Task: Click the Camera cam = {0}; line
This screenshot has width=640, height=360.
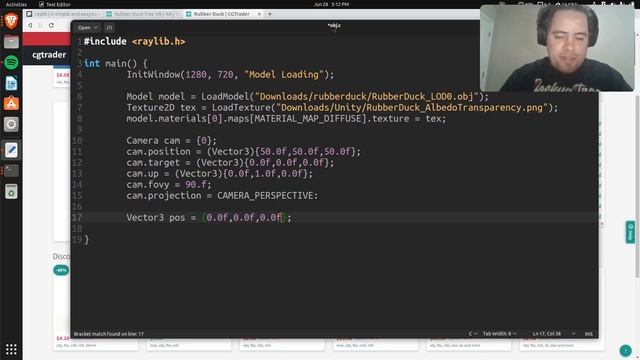Action: pyautogui.click(x=171, y=141)
